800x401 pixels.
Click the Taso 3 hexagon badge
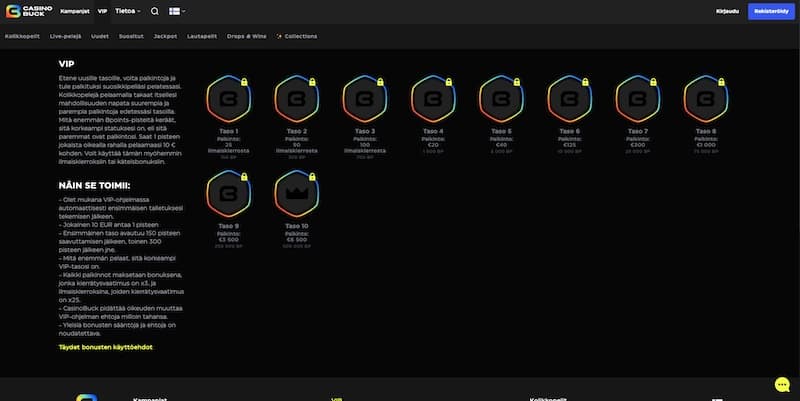coord(365,98)
